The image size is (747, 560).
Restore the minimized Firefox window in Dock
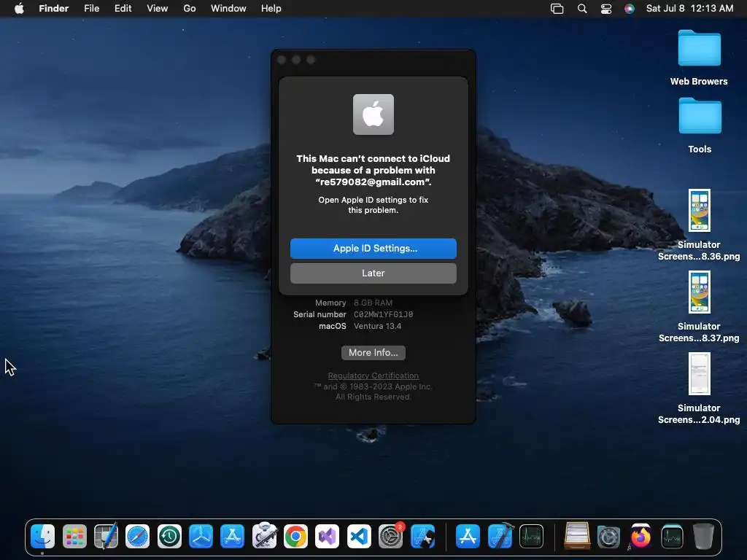640,536
